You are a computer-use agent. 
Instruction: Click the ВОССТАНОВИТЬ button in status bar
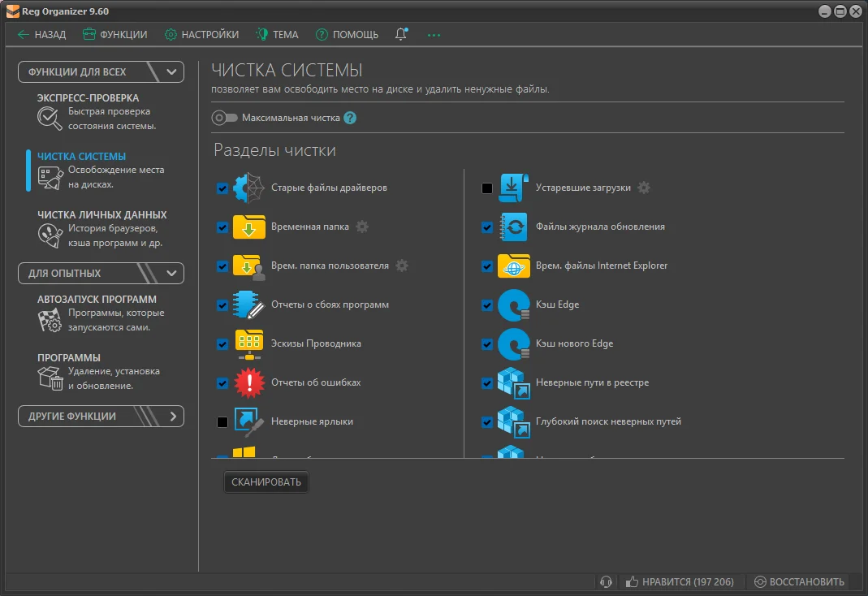799,581
